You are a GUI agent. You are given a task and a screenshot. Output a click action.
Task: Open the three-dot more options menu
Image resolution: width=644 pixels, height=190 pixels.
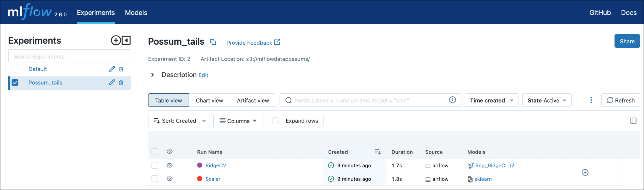pyautogui.click(x=591, y=100)
